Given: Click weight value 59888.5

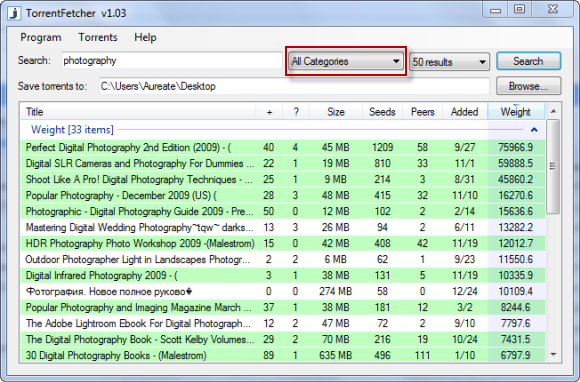Looking at the screenshot, I should (515, 163).
